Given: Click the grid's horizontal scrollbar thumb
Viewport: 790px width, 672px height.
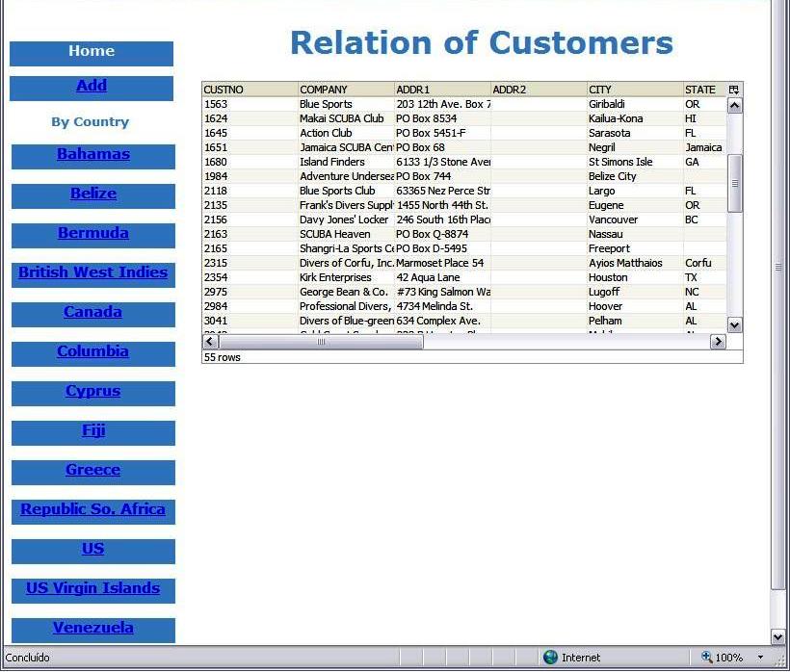Looking at the screenshot, I should pos(322,342).
